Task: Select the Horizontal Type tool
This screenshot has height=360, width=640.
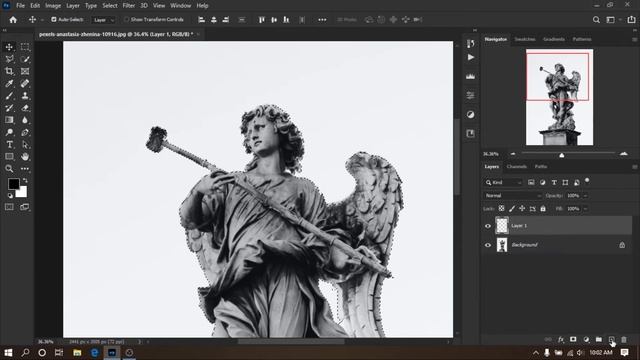Action: coord(9,144)
